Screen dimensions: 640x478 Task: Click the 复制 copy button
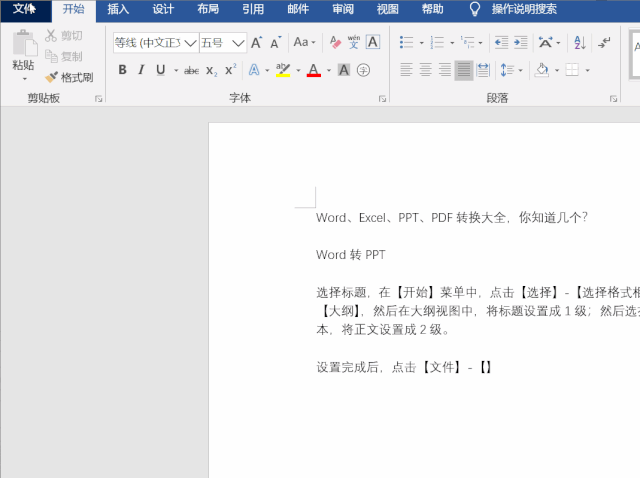pyautogui.click(x=64, y=56)
